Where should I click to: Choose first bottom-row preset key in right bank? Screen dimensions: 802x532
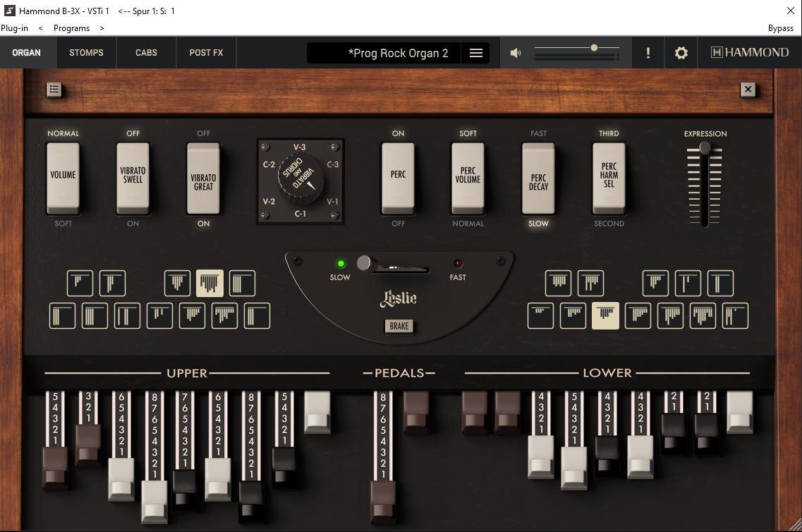(x=540, y=315)
